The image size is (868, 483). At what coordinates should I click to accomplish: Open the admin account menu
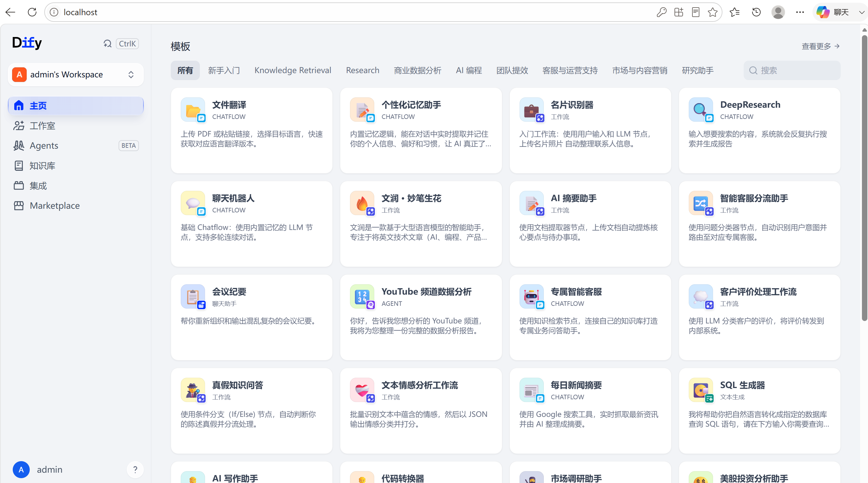pyautogui.click(x=38, y=469)
